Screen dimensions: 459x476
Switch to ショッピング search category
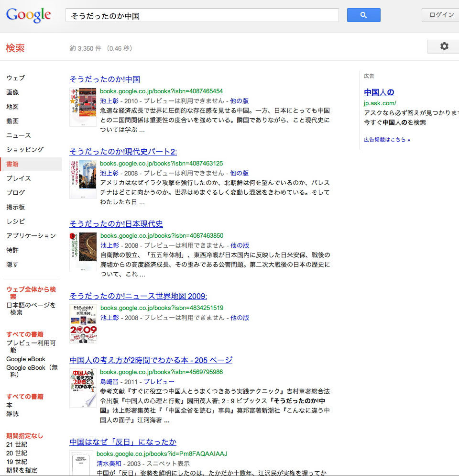[x=25, y=150]
